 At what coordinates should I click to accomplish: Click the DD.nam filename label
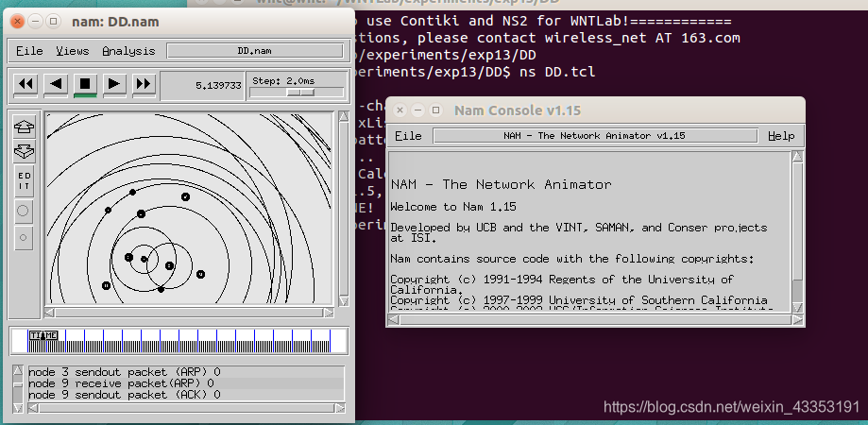point(255,50)
